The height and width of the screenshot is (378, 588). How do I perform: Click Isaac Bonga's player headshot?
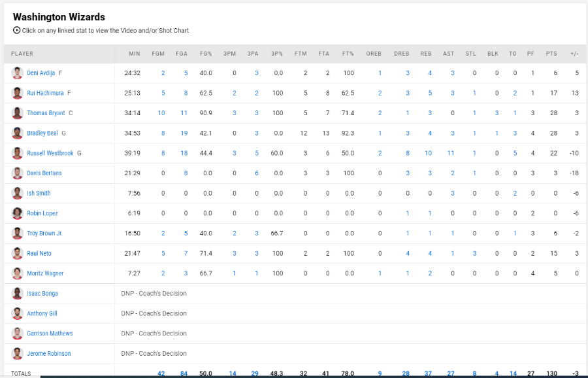tap(17, 293)
